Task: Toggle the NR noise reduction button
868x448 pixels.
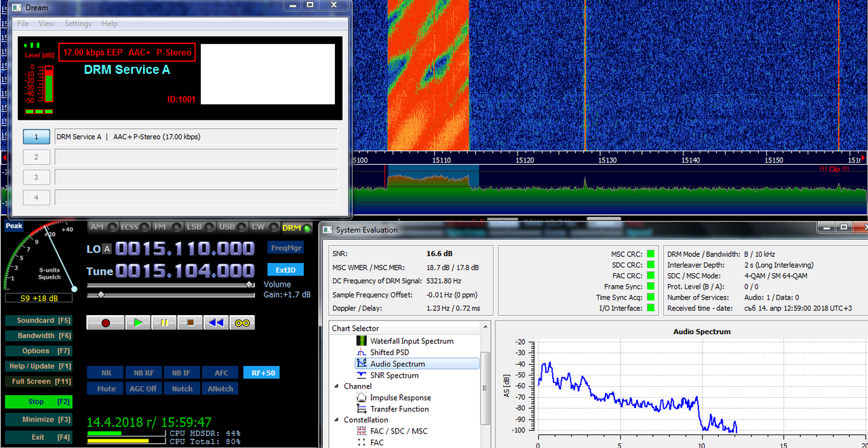Action: click(106, 373)
